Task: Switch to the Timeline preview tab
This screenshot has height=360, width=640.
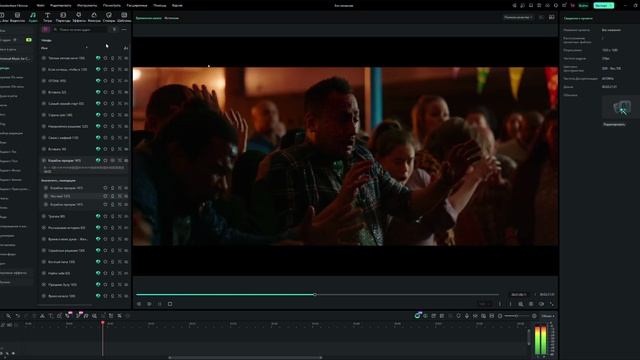Action: coord(149,18)
